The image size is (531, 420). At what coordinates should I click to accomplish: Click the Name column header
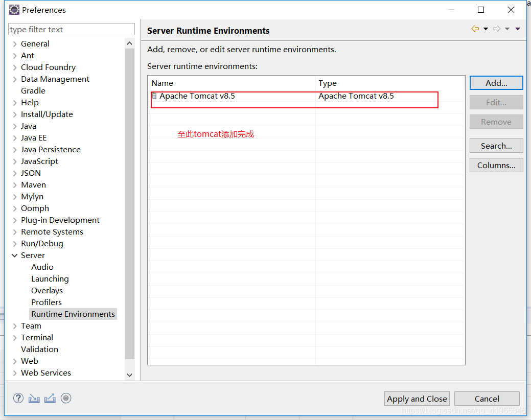[x=232, y=83]
